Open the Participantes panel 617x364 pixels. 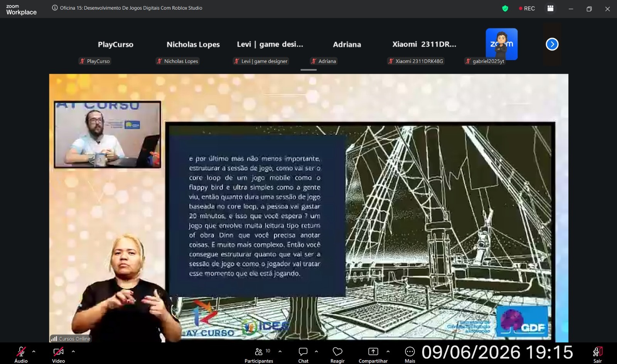259,354
